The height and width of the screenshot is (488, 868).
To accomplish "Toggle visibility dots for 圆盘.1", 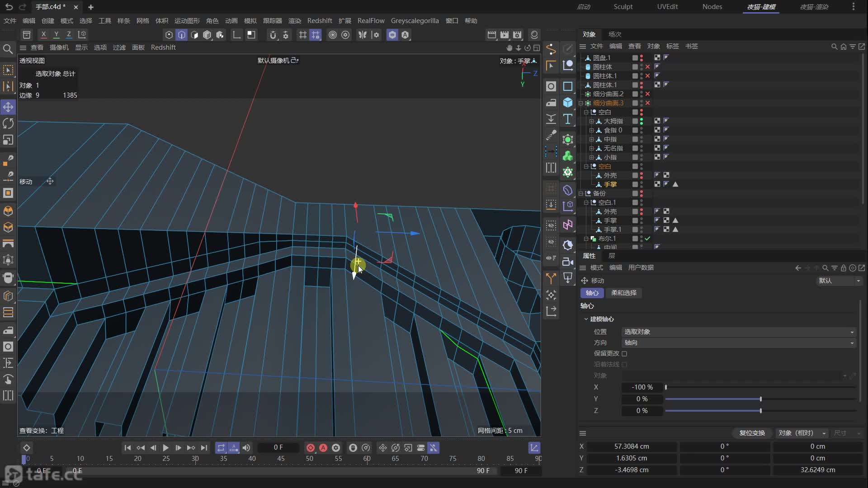I will tap(641, 58).
